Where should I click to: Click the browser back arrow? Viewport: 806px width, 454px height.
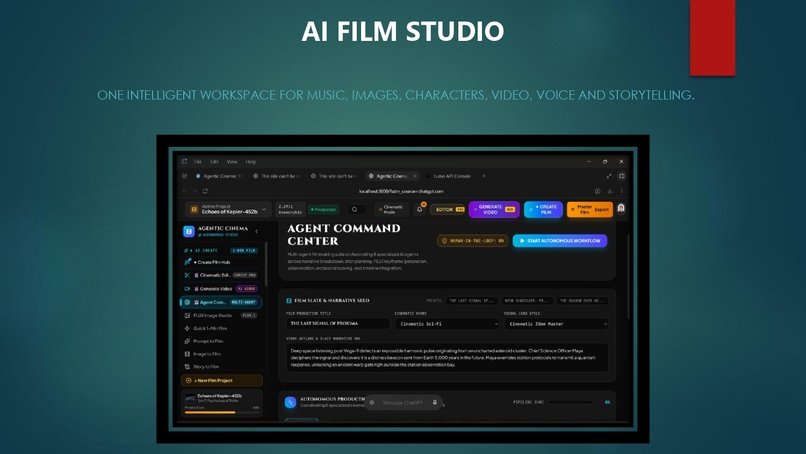[x=185, y=191]
